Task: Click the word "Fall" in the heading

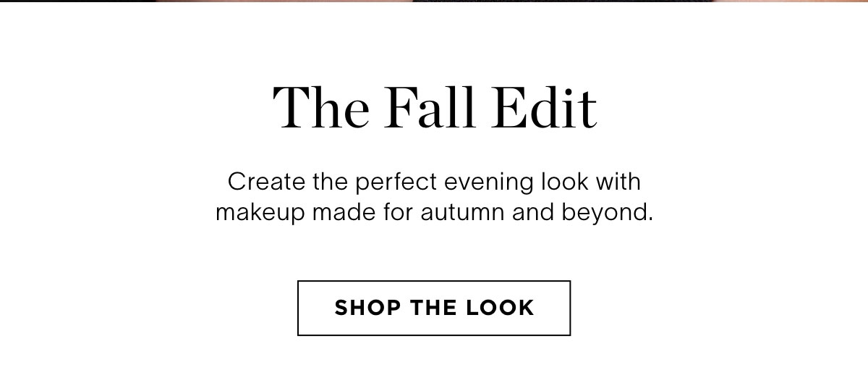Action: tap(431, 109)
